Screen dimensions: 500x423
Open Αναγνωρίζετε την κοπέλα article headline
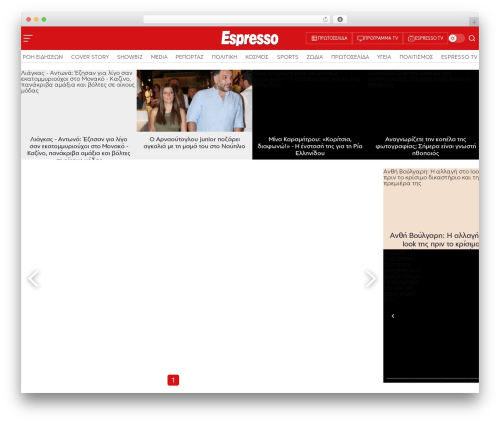(x=425, y=146)
